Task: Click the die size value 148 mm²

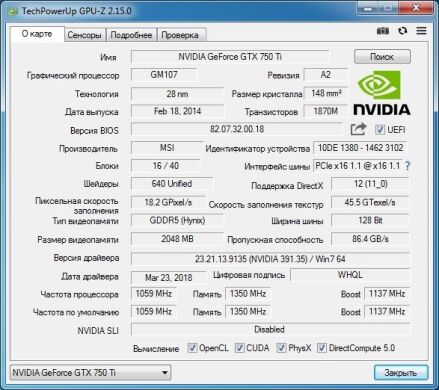Action: (x=326, y=93)
